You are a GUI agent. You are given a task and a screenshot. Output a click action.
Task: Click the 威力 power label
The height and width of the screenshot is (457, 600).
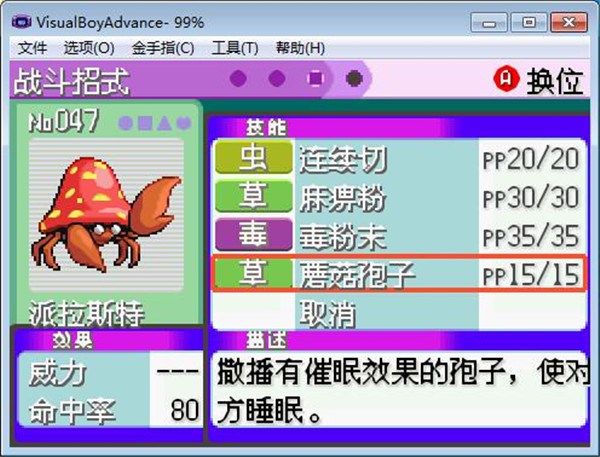coord(57,374)
